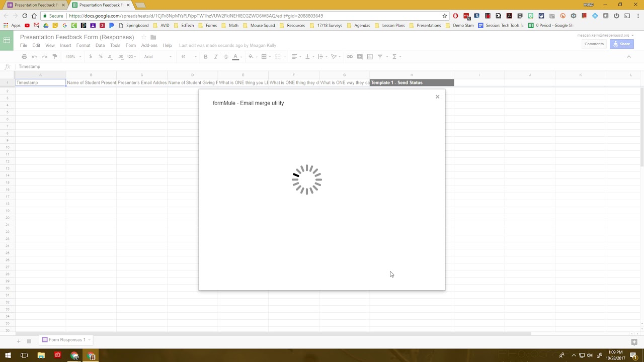Open the Windows Start menu
The height and width of the screenshot is (362, 644).
[x=8, y=355]
